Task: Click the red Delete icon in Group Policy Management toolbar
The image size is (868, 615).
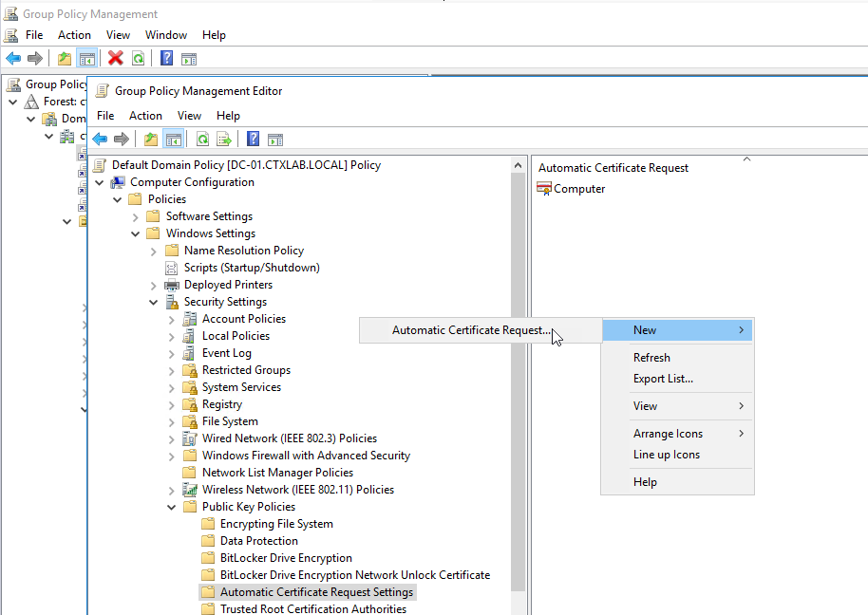Action: (116, 59)
